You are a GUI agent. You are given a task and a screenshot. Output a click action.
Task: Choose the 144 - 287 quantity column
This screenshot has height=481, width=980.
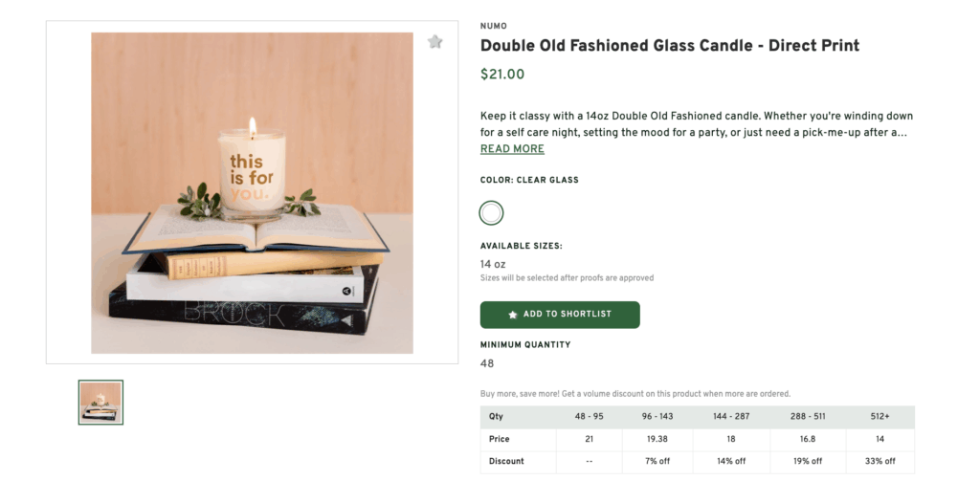click(x=734, y=417)
